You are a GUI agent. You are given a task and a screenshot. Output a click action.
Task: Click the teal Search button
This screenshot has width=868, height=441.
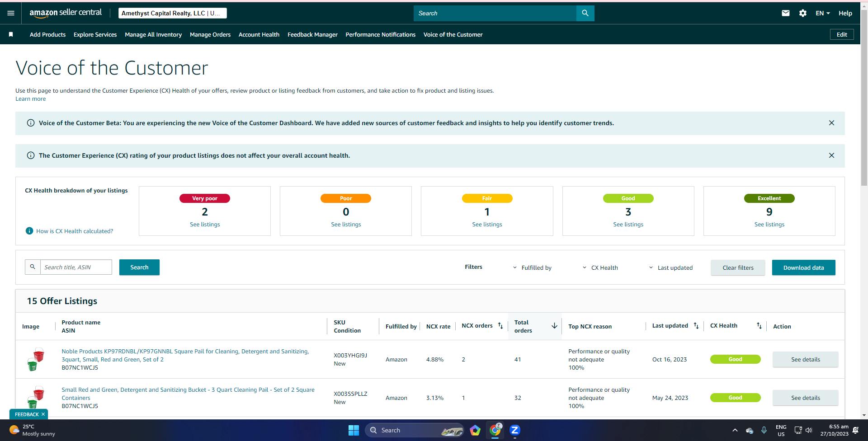coord(139,267)
